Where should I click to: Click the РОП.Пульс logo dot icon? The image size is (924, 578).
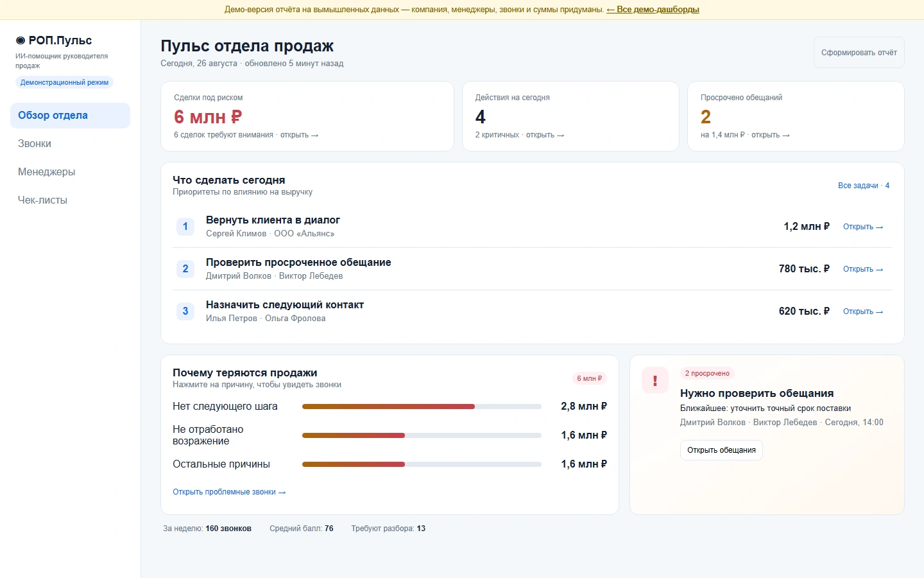point(20,40)
